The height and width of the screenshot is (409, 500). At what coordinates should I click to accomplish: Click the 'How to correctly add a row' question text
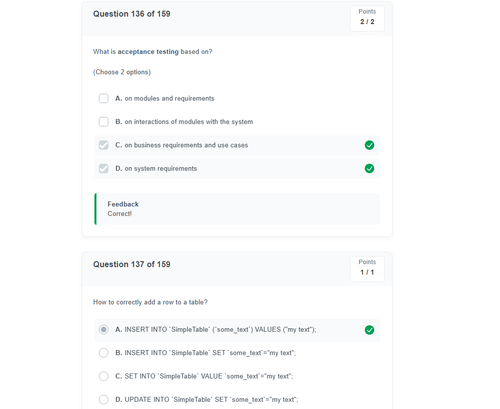[150, 302]
